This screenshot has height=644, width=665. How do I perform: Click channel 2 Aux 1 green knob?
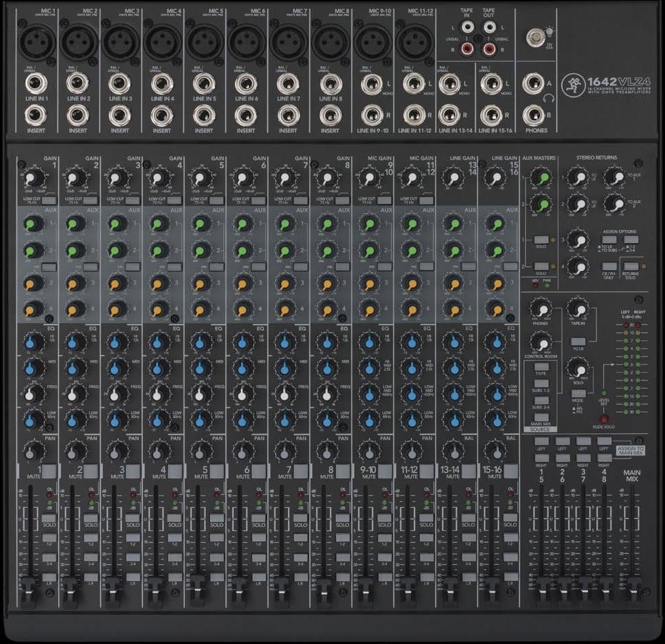point(75,223)
